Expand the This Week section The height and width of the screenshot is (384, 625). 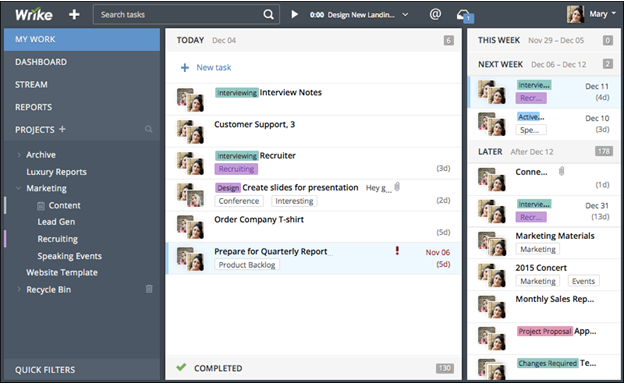click(x=545, y=40)
